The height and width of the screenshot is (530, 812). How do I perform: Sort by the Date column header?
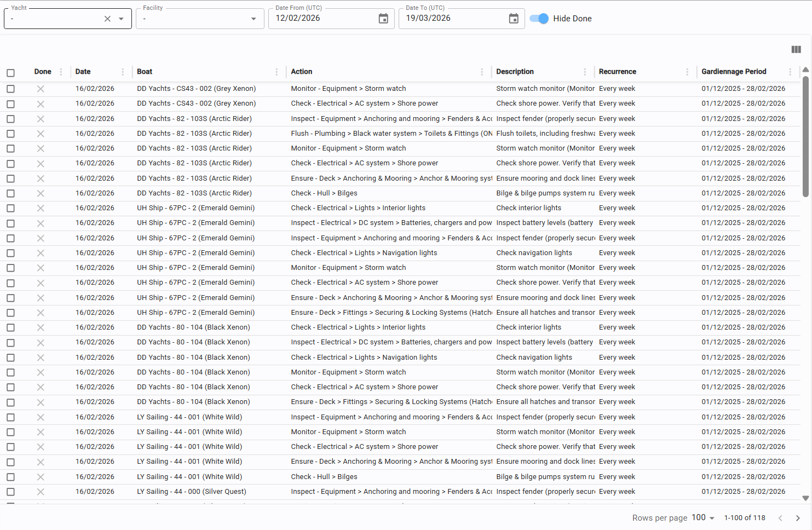click(83, 72)
